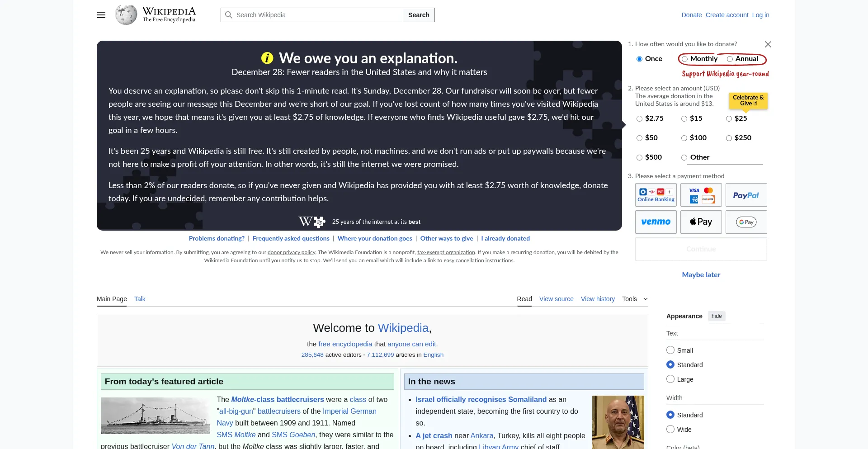Select the Monthly donation frequency

[685, 59]
